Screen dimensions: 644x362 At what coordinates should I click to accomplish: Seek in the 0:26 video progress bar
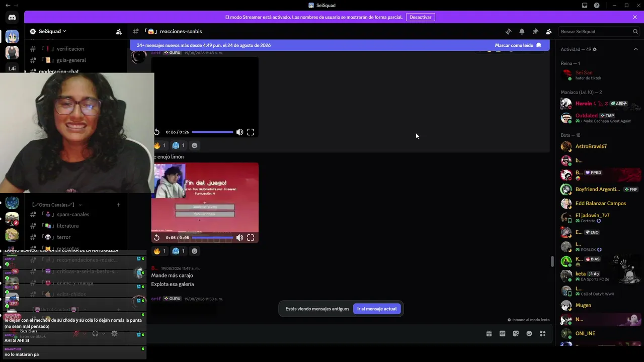(212, 132)
